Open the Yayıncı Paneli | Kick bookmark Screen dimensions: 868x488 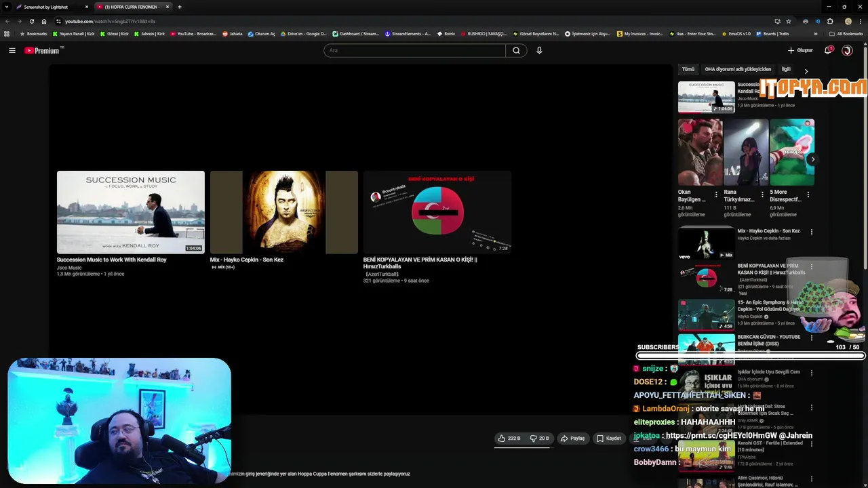[x=73, y=33]
